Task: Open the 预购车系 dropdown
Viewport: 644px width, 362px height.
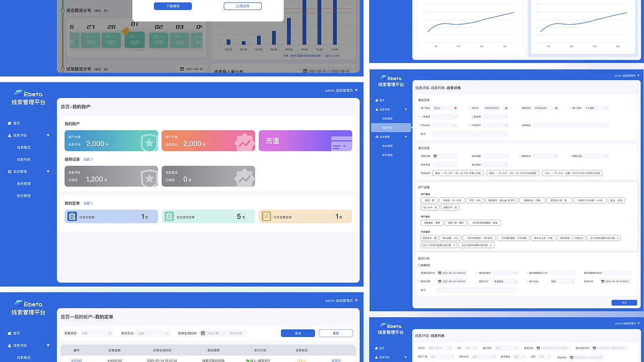Action: tap(545, 156)
